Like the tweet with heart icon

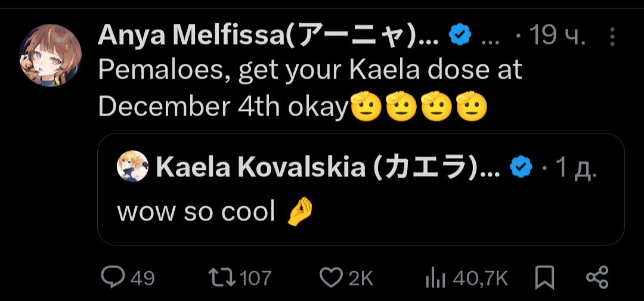(x=331, y=277)
